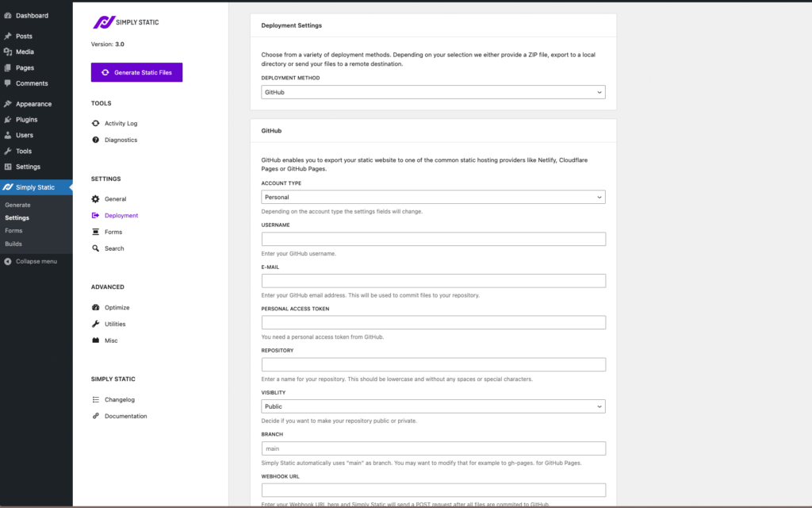Open the Diagnostics link
This screenshot has height=508, width=812.
pos(121,140)
